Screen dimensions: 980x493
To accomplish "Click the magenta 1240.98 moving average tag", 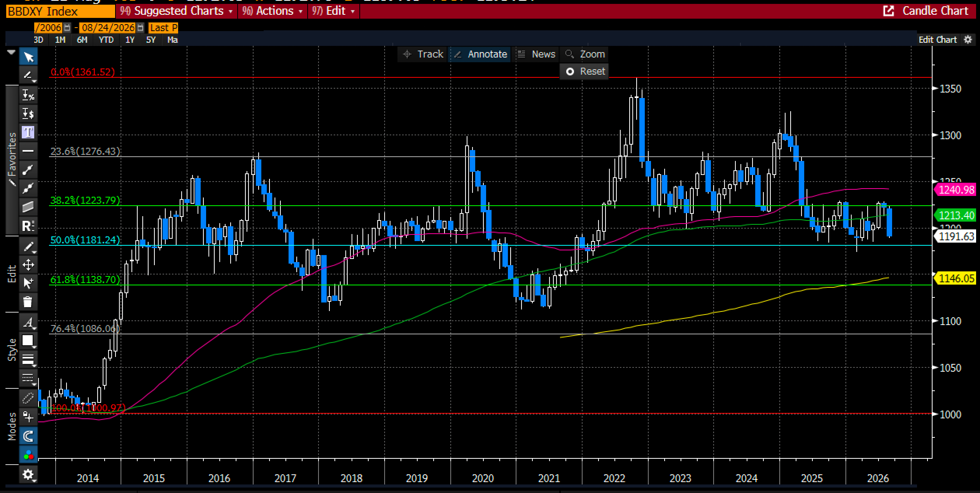I will click(x=955, y=190).
